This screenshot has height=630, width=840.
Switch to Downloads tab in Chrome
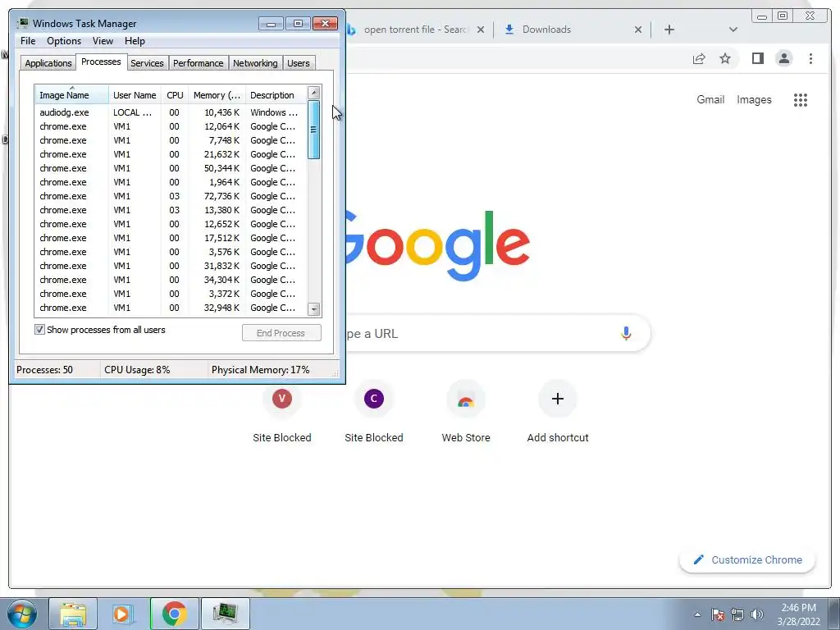(x=572, y=30)
